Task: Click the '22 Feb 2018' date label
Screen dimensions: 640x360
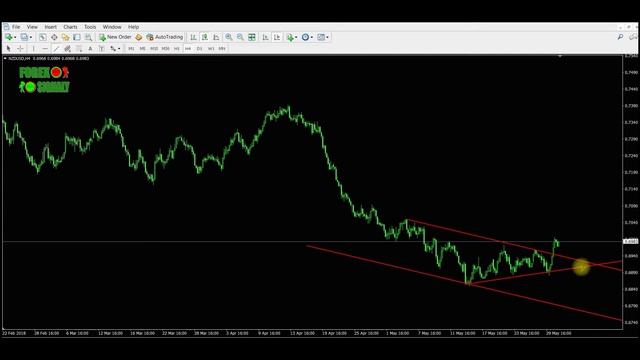Action: (x=14, y=333)
